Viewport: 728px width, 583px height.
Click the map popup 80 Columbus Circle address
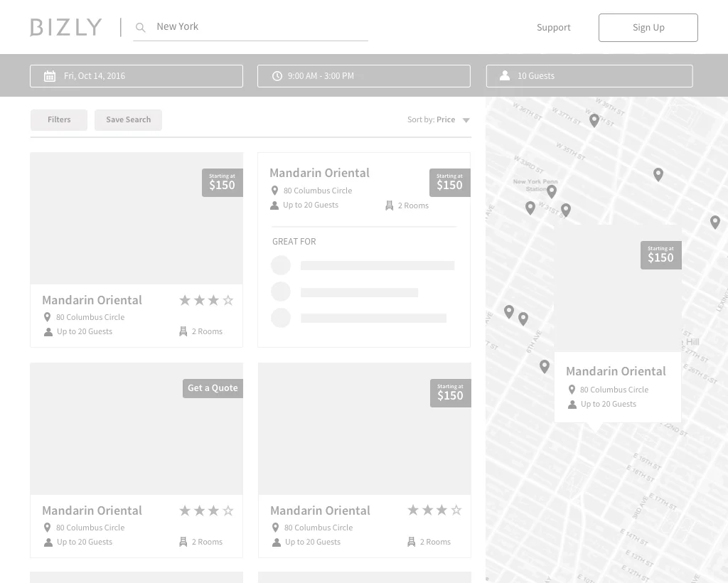click(x=614, y=390)
